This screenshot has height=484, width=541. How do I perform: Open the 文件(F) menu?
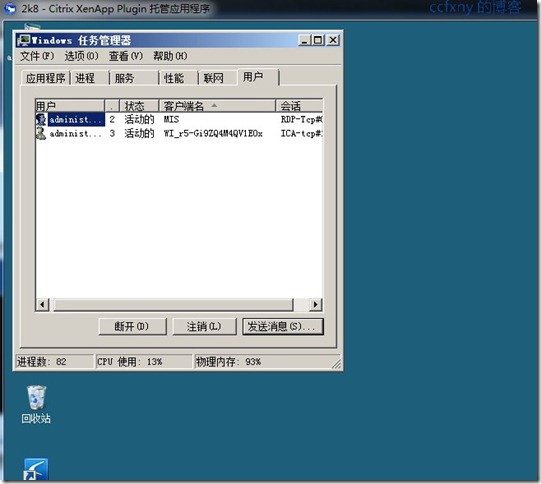tap(37, 56)
